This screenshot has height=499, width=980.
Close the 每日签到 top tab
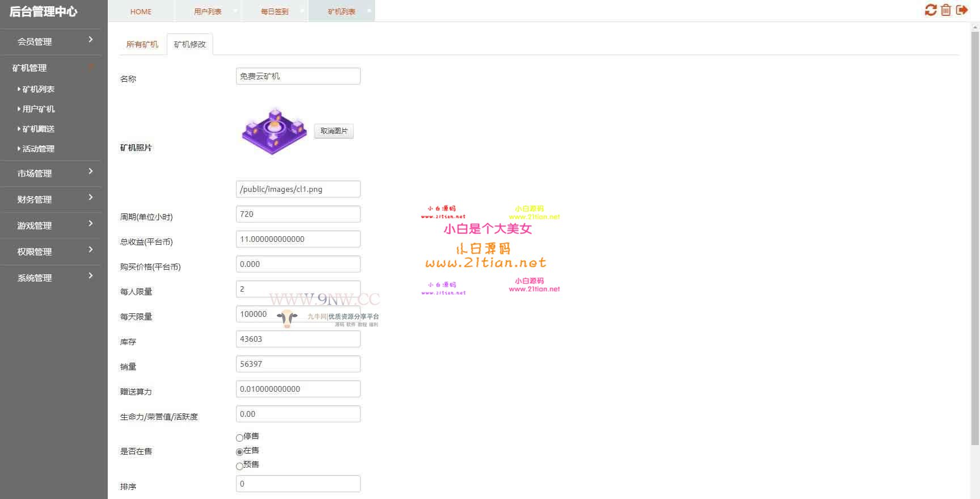(302, 10)
